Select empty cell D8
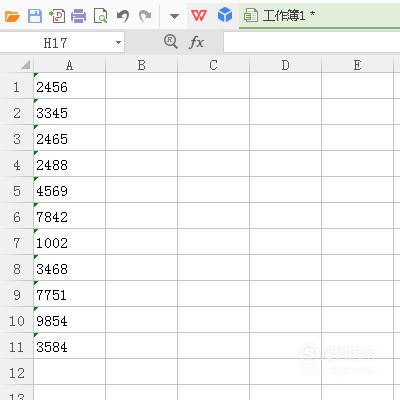 [285, 269]
